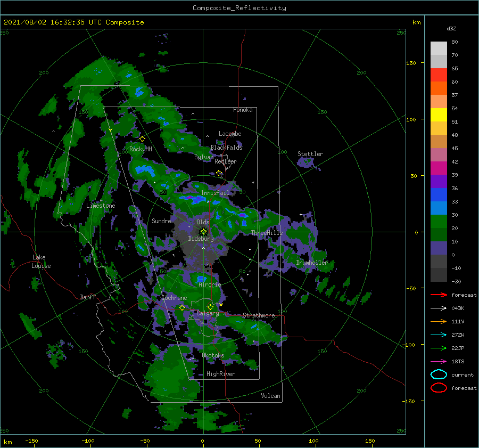
Task: Click the orange 111V arrow icon
Action: (x=439, y=321)
